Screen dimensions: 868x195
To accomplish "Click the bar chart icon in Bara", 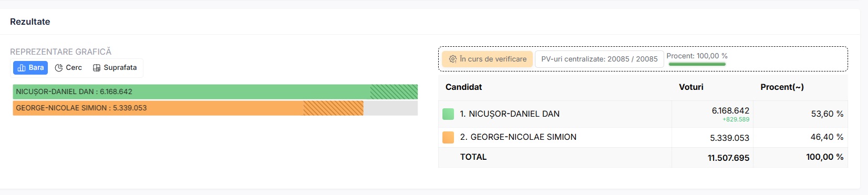I will click(22, 68).
